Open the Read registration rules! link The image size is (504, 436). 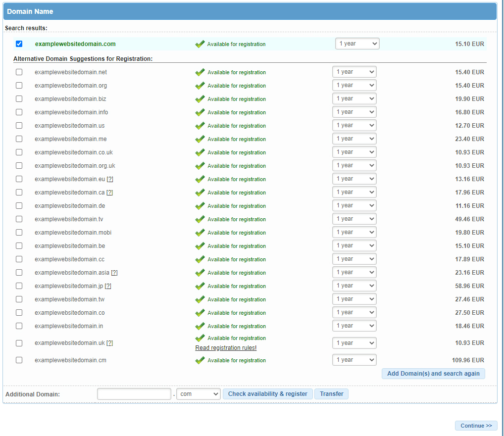coord(226,348)
